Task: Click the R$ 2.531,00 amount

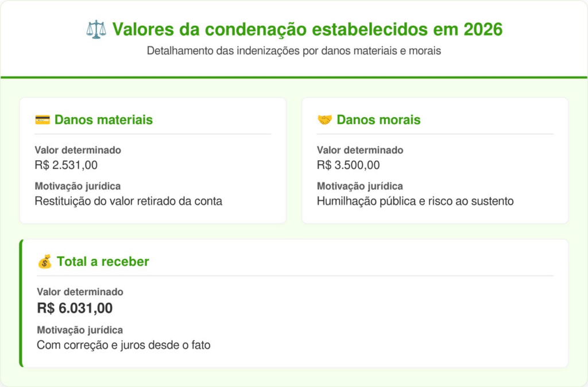Action: (66, 165)
